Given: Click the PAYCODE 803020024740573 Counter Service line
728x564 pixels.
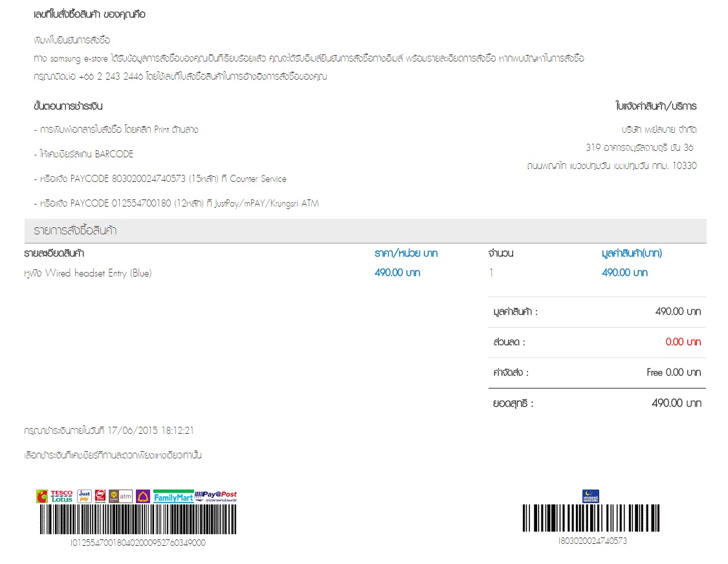Looking at the screenshot, I should coord(160,179).
